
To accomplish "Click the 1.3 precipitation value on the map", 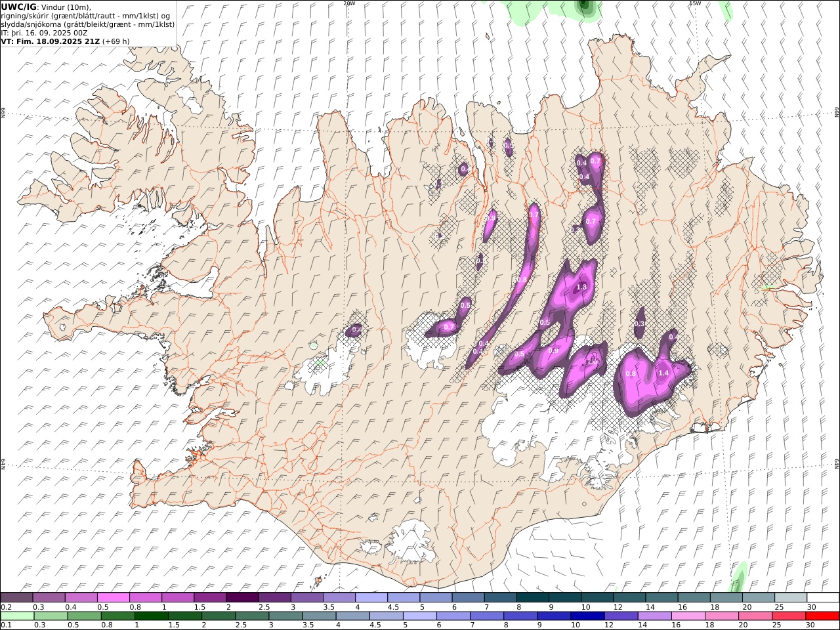I will point(581,287).
